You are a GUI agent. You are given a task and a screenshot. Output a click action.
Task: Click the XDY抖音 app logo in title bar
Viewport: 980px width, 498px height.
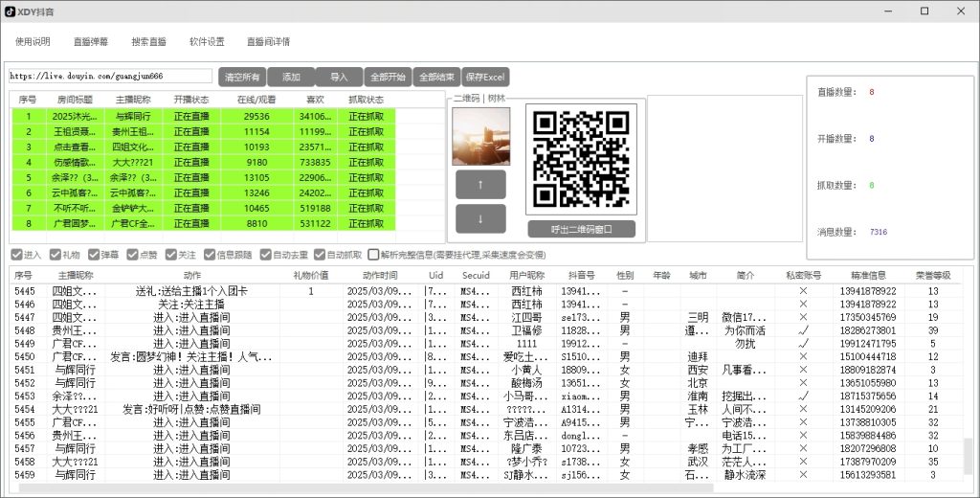(x=11, y=11)
